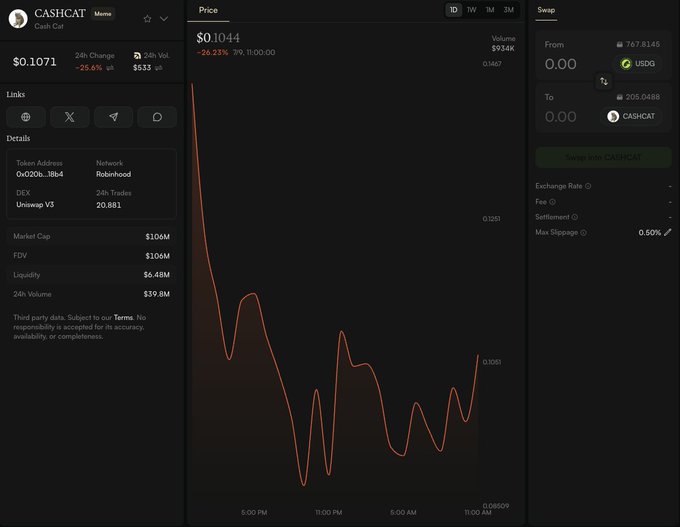Show Exchange Rate info tooltip icon
The height and width of the screenshot is (527, 680).
(588, 186)
